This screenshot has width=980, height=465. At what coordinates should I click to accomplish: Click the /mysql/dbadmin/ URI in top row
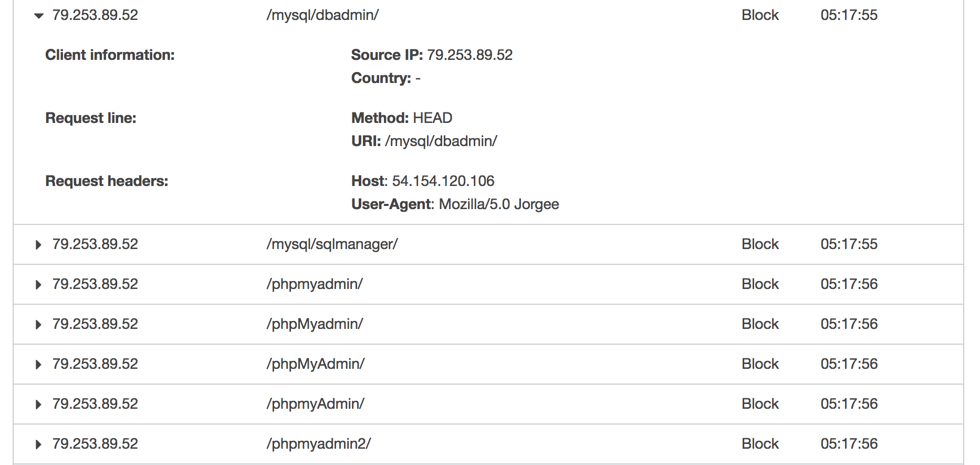click(x=322, y=15)
